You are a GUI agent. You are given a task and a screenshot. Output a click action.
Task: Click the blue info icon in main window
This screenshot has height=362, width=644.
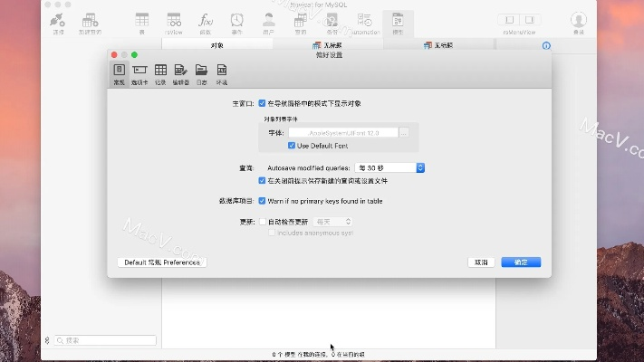pyautogui.click(x=546, y=45)
